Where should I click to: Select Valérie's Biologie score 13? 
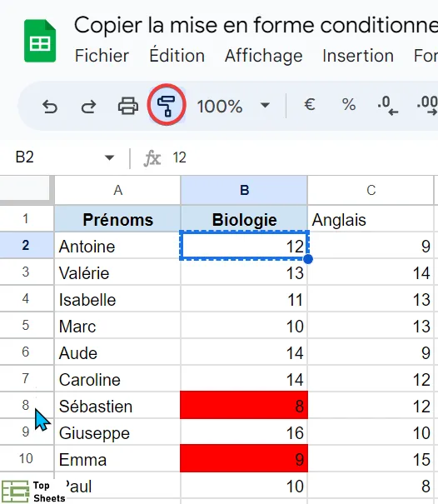coord(244,272)
